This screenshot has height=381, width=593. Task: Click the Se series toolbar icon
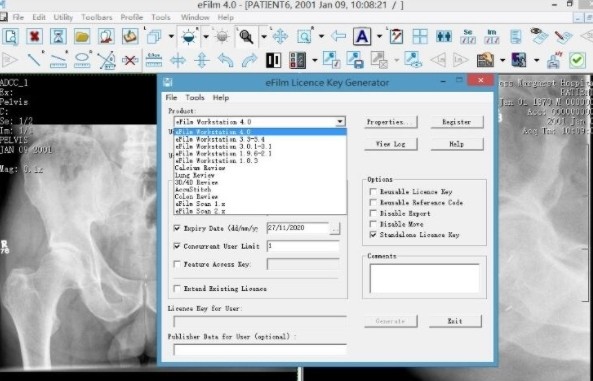[468, 37]
